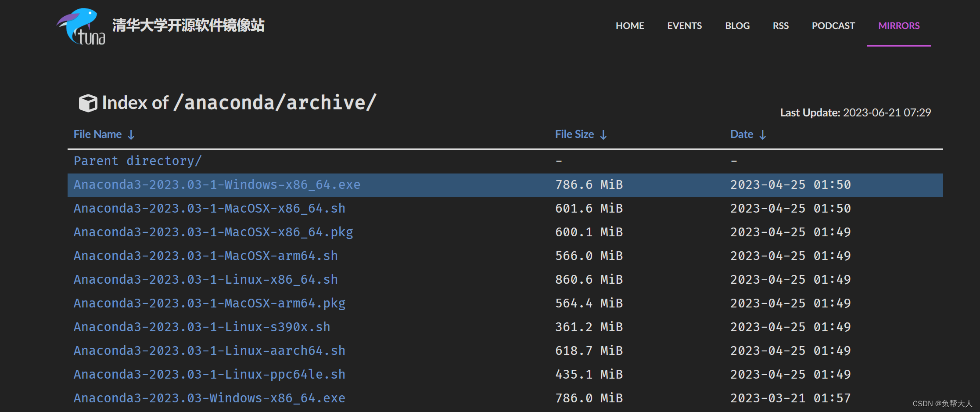The height and width of the screenshot is (412, 980).
Task: Click the 清华大学开源软件镜像站 site title
Action: (x=188, y=25)
